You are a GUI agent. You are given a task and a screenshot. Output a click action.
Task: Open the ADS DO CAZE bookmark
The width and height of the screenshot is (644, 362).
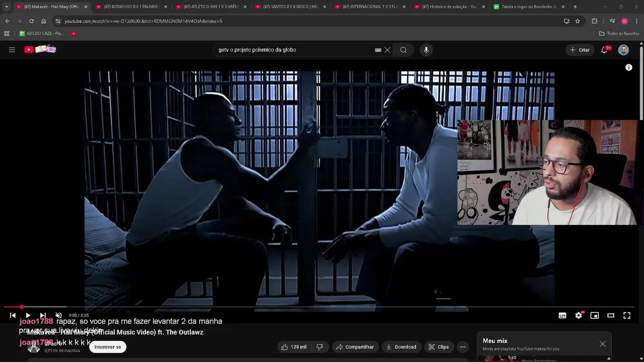[42, 33]
